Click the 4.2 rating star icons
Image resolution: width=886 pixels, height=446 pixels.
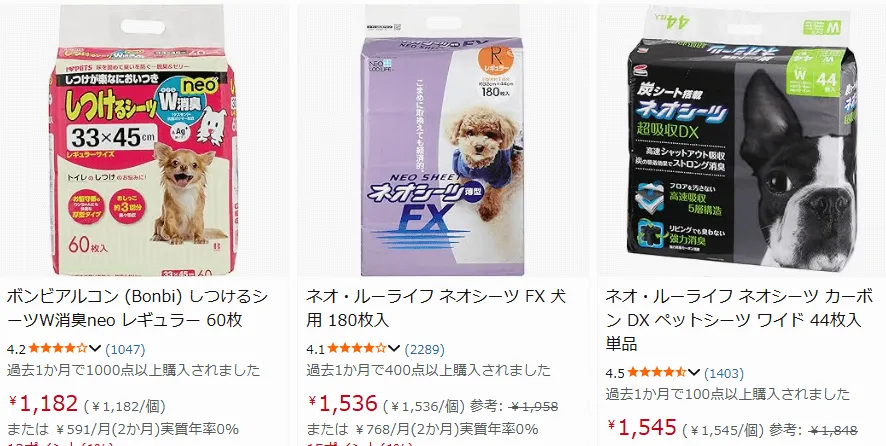pyautogui.click(x=58, y=348)
